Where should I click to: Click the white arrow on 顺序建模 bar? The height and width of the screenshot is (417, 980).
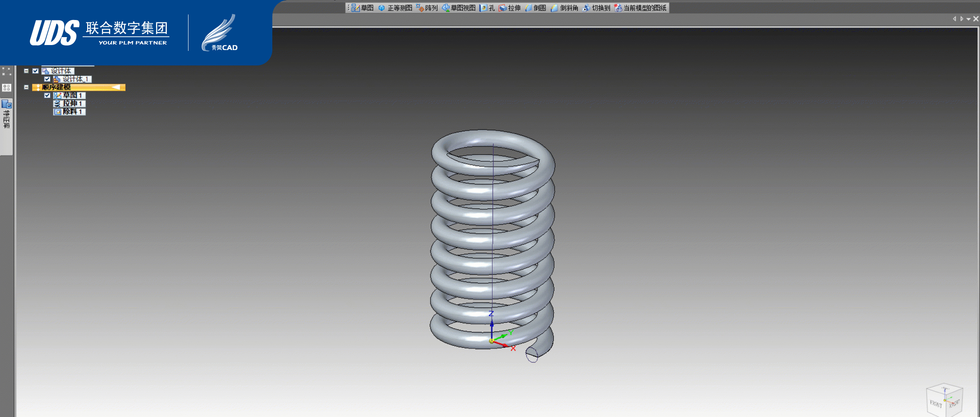pos(116,87)
